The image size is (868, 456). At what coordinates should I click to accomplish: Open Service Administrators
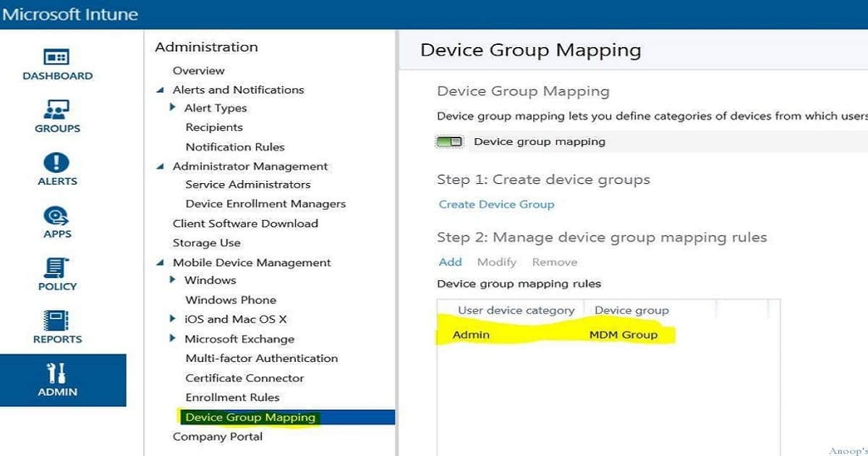(248, 185)
